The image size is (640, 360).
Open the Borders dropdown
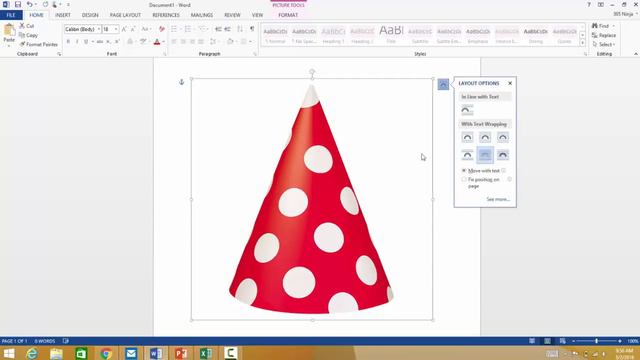(x=250, y=42)
